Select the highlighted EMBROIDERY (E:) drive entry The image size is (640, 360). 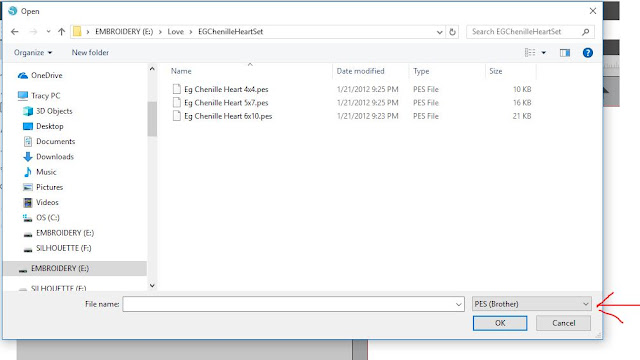[75, 268]
